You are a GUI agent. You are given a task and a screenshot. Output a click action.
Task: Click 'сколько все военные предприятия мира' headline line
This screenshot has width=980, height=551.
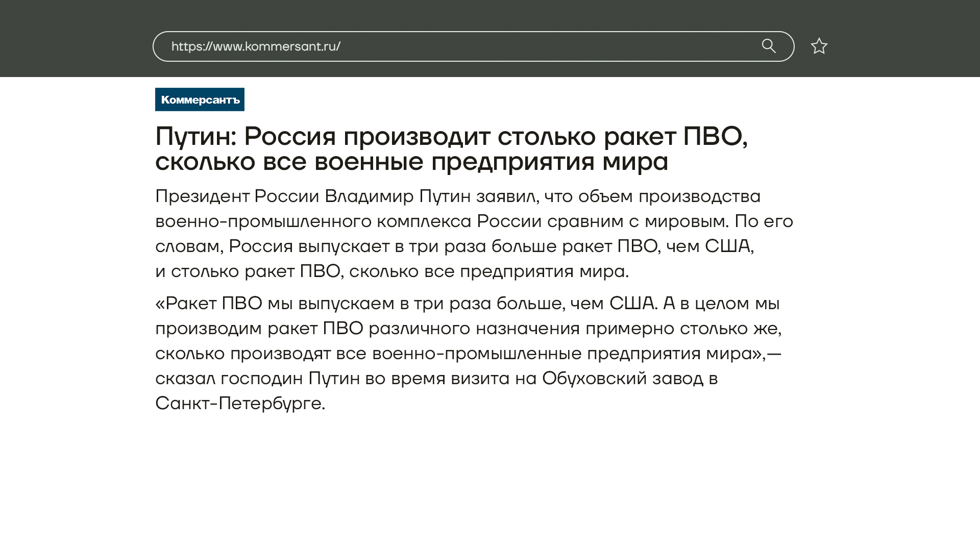coord(411,162)
